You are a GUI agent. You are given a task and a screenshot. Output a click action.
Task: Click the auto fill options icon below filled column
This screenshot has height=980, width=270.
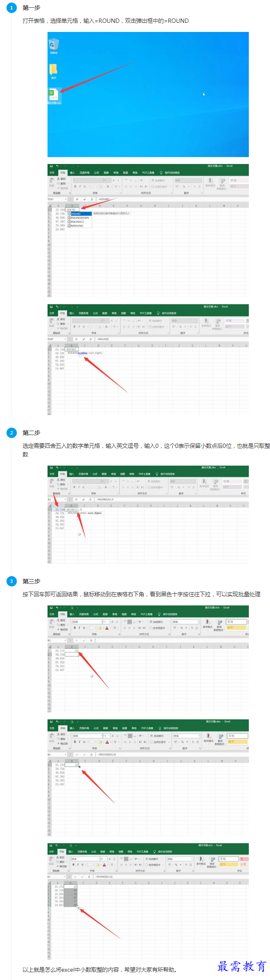(x=78, y=908)
